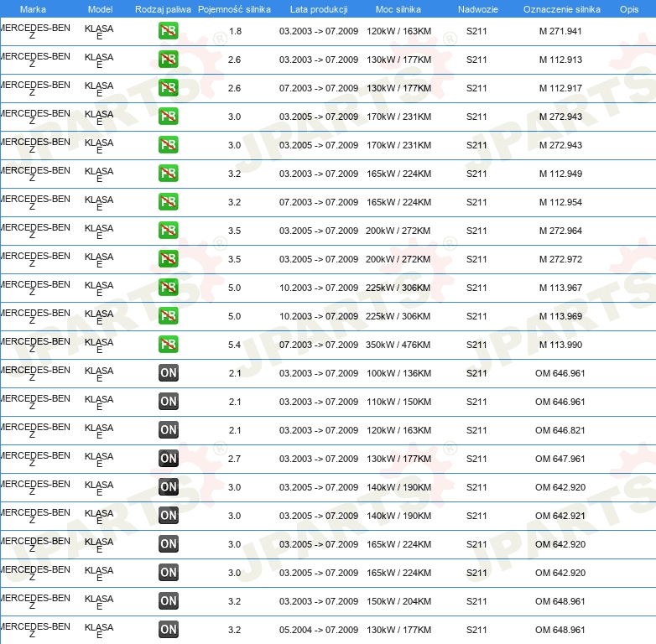
Task: Select the Lata produkcji column header
Action: point(319,9)
